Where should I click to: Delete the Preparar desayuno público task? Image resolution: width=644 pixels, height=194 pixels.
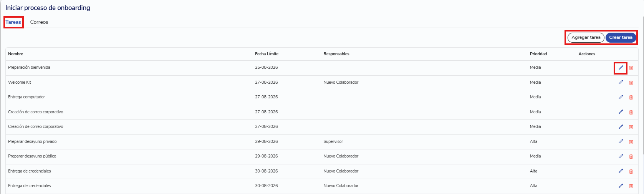tap(631, 156)
